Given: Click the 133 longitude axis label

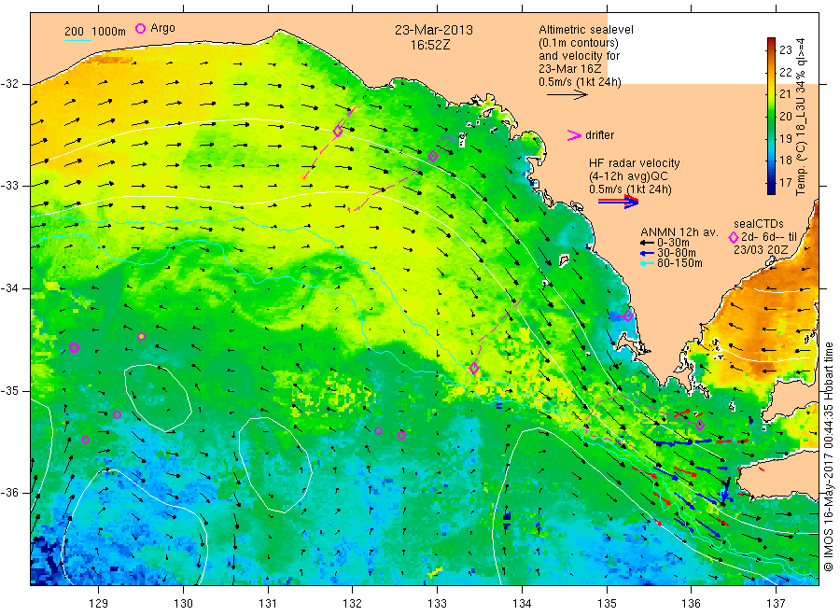Looking at the screenshot, I should coord(437,604).
